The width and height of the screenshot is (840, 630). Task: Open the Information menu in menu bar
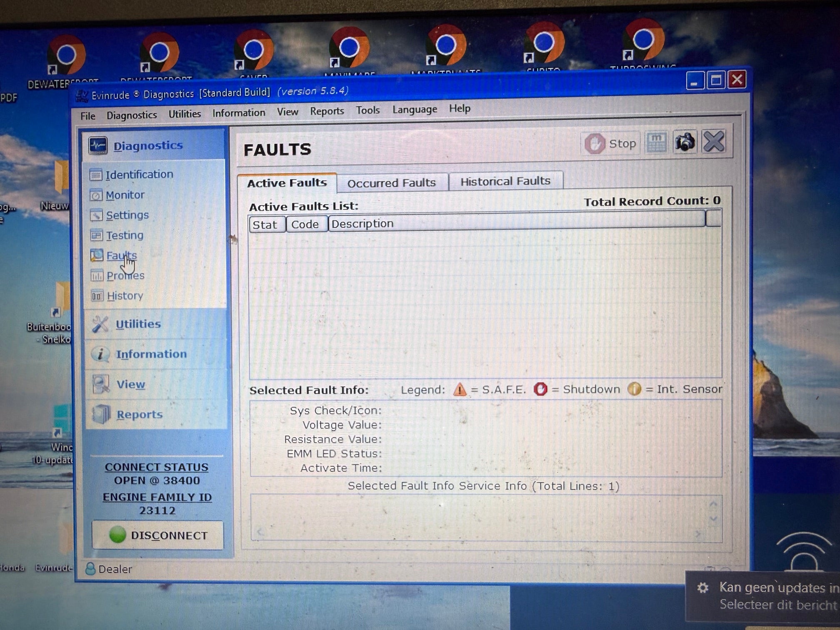[239, 112]
